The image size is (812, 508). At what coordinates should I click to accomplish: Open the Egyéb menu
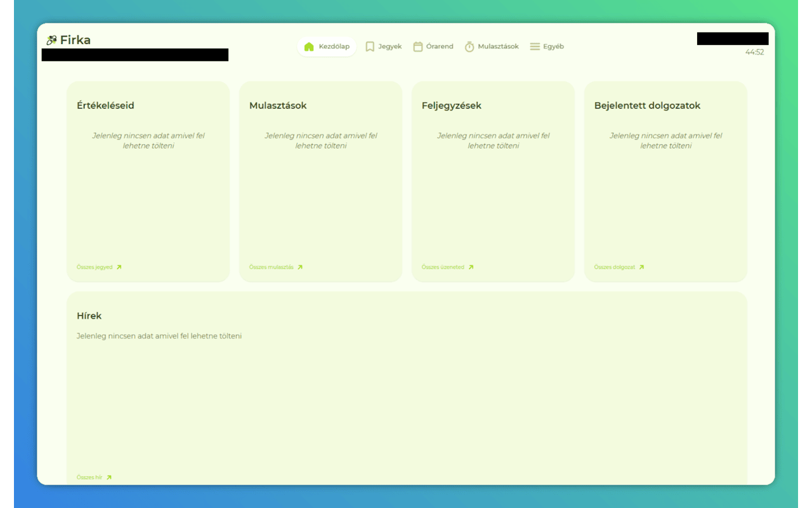[547, 46]
